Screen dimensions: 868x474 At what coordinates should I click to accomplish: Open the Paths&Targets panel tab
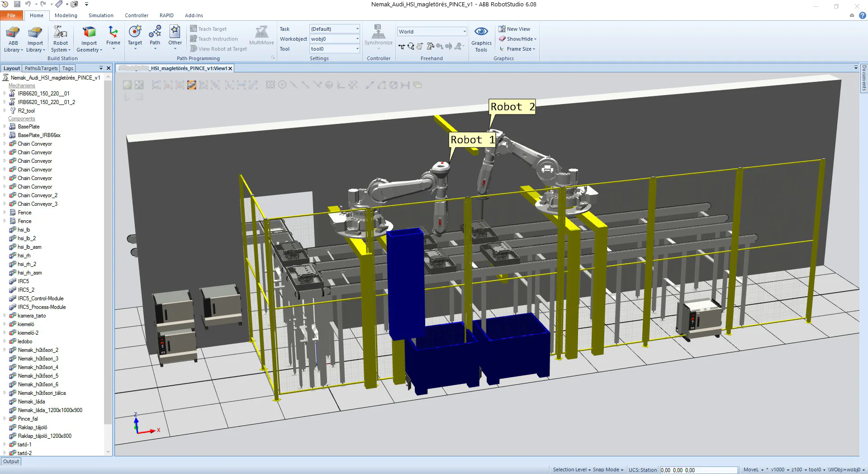coord(41,68)
